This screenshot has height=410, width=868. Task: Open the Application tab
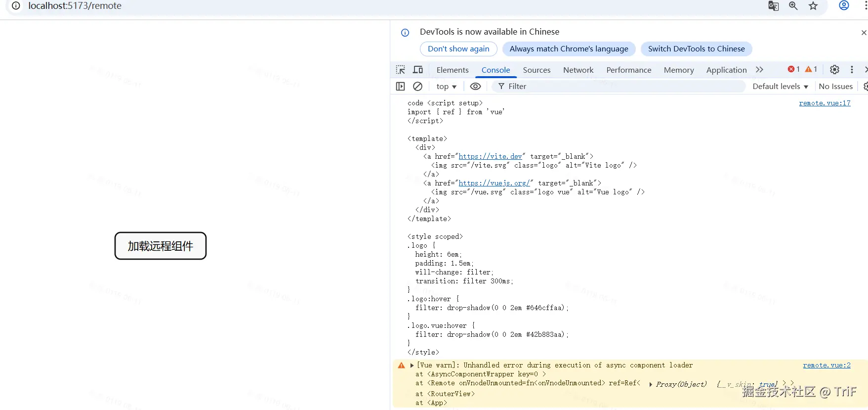[727, 70]
